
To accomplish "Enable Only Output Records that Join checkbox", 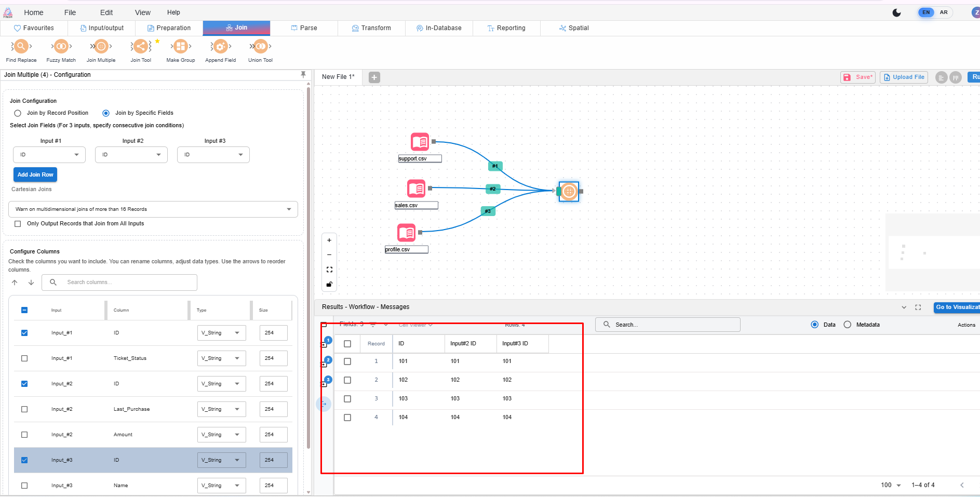I will (x=18, y=224).
